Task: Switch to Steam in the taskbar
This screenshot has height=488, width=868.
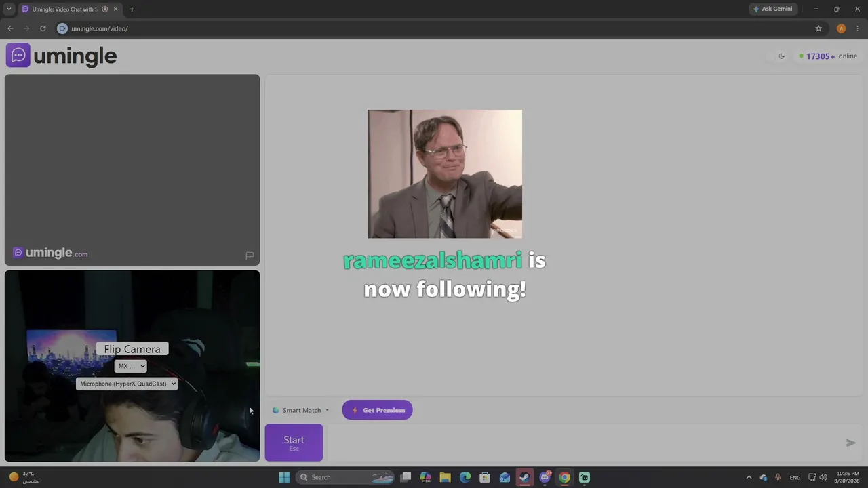Action: click(x=525, y=477)
